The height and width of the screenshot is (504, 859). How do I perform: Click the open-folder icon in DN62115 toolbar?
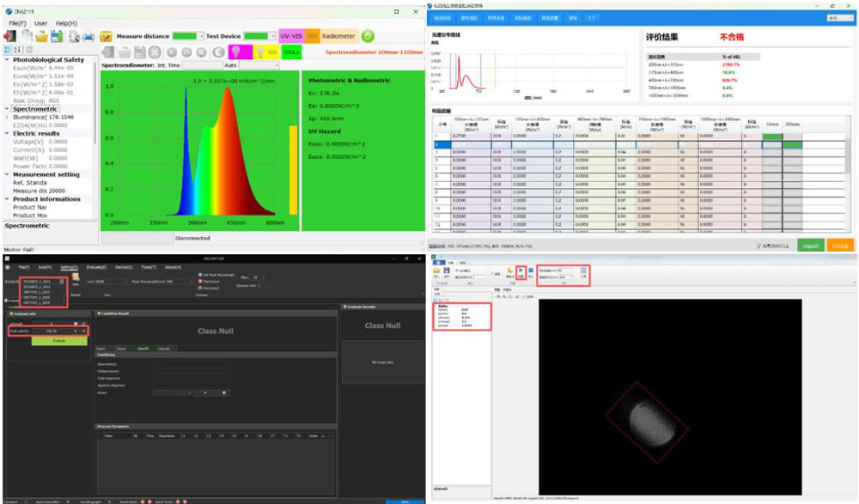click(x=41, y=36)
